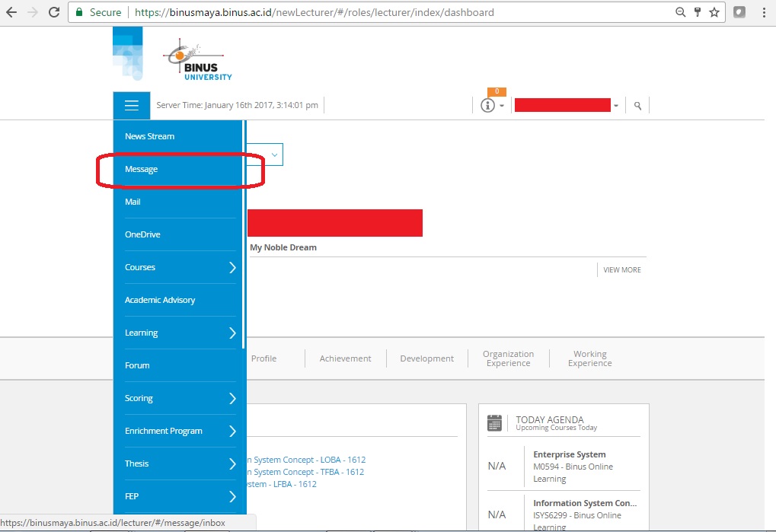Expand the Scoring submenu
This screenshot has height=532, width=776.
(232, 398)
